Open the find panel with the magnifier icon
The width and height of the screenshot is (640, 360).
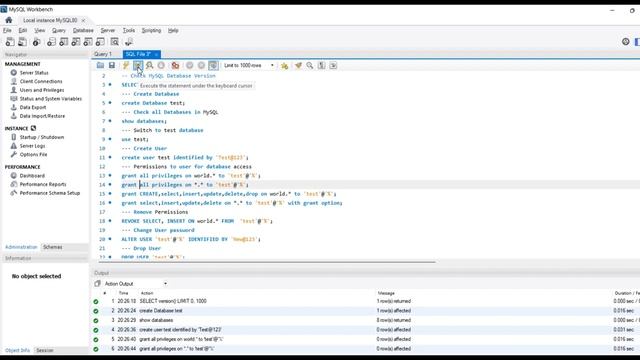310,65
